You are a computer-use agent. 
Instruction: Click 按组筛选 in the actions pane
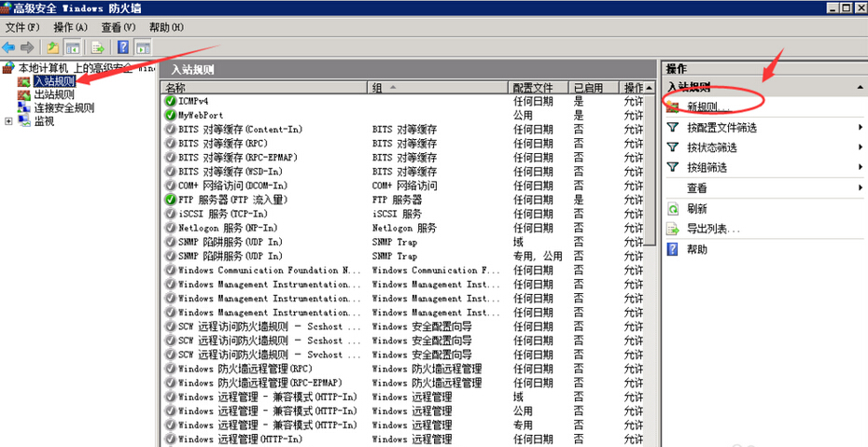point(707,168)
